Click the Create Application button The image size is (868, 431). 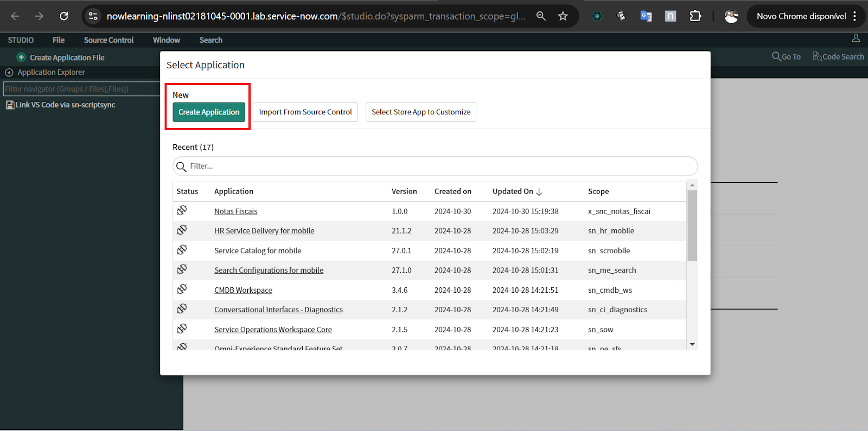[209, 112]
